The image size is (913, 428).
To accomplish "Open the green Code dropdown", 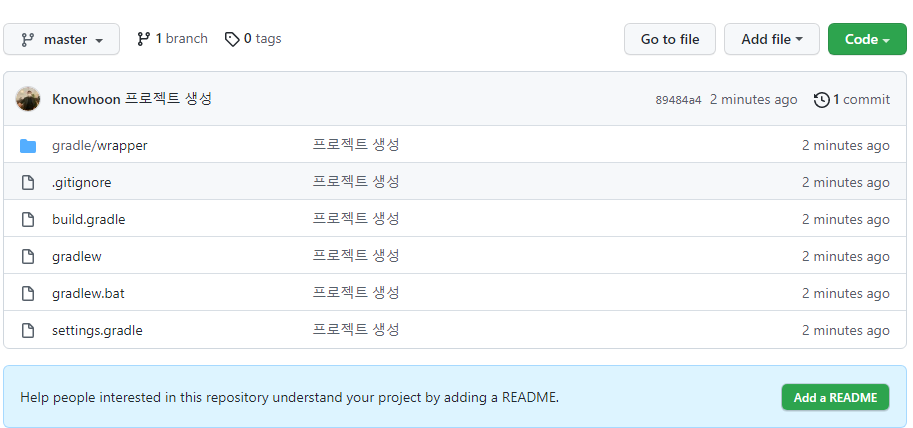I will [867, 39].
